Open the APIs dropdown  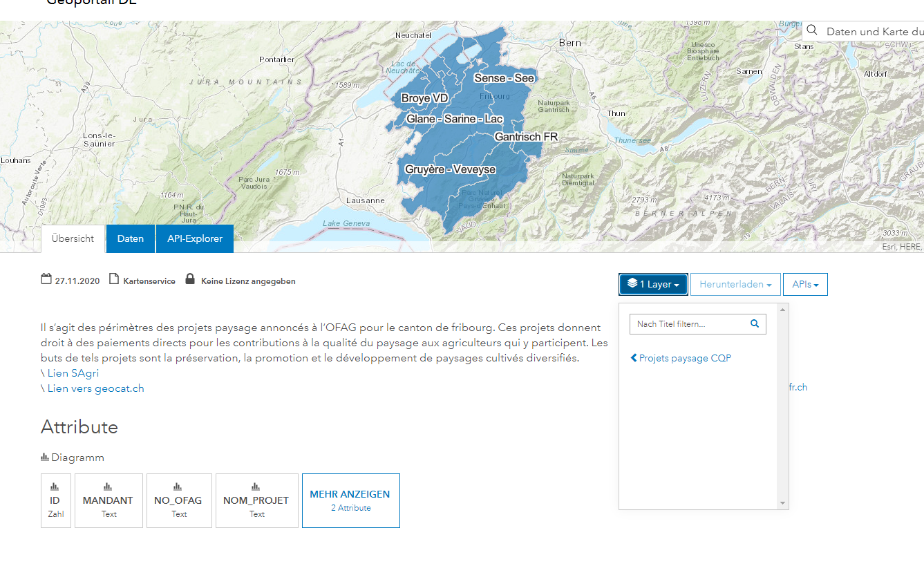click(805, 284)
